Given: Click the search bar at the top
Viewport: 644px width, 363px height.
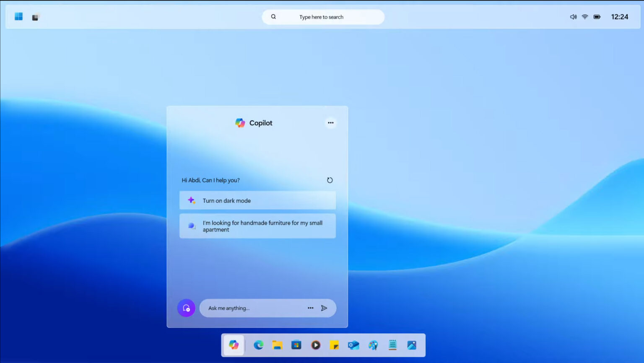Looking at the screenshot, I should (x=323, y=17).
